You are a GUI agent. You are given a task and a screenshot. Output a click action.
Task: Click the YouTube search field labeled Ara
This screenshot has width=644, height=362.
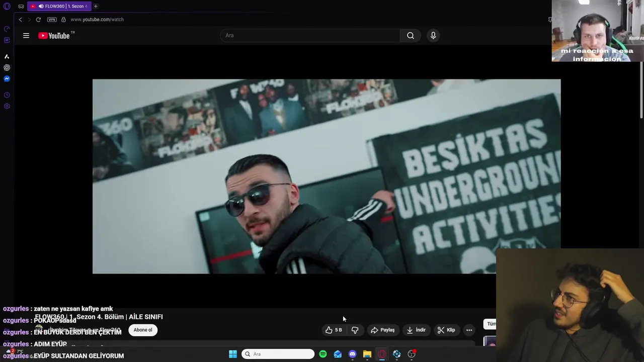[310, 36]
